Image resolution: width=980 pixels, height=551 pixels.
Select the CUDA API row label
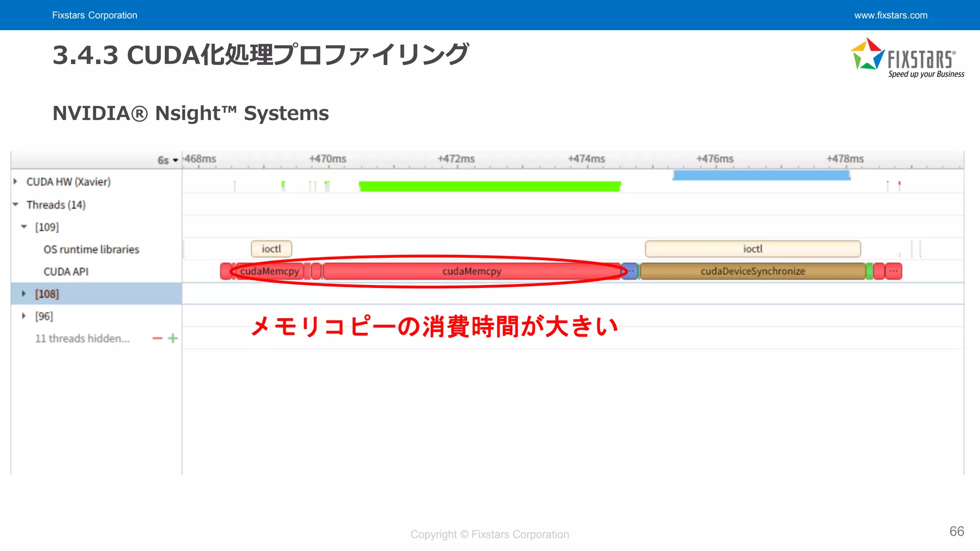click(x=66, y=272)
